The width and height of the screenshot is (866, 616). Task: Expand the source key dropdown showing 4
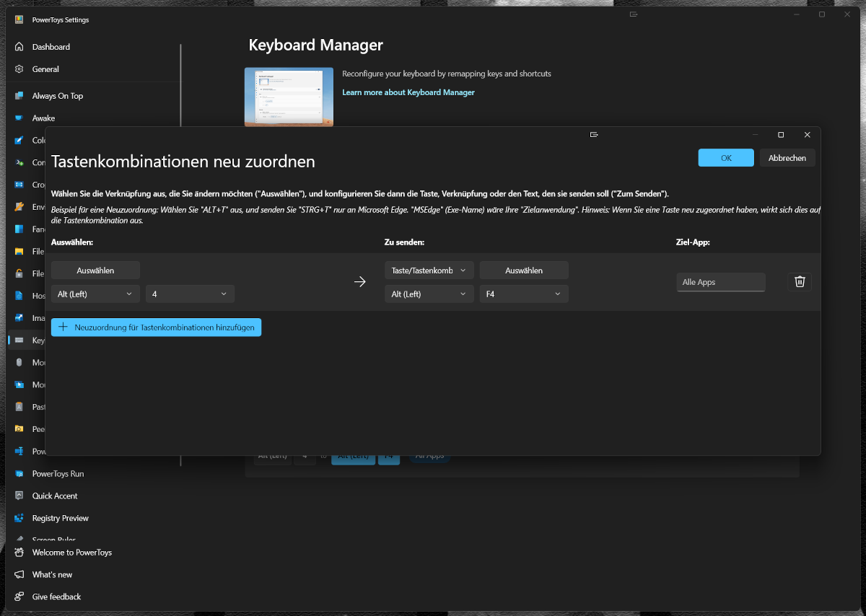click(190, 294)
